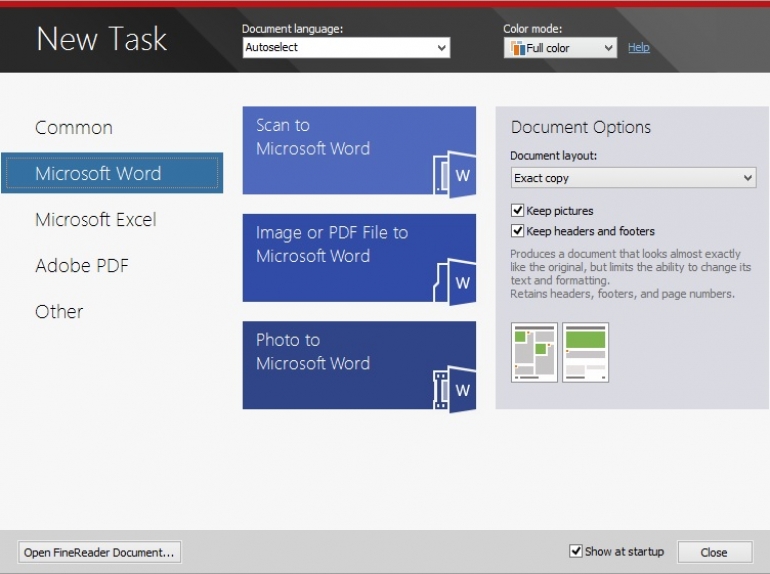770x574 pixels.
Task: Open the Document layout dropdown
Action: click(x=633, y=178)
